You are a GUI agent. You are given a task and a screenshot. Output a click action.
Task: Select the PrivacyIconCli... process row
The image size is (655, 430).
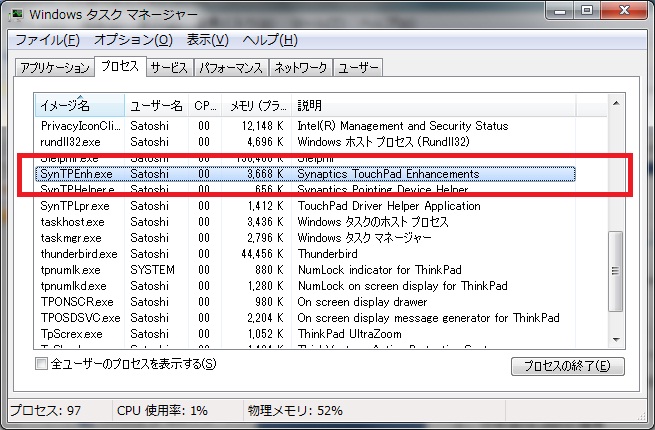pos(305,126)
